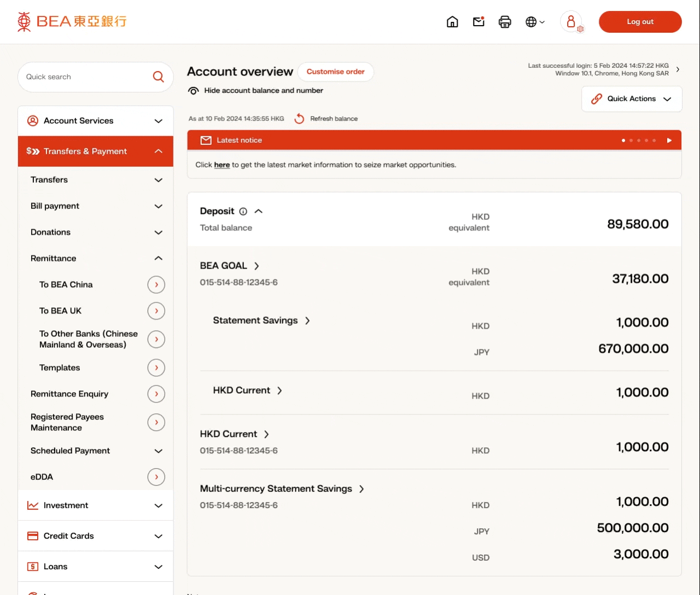
Task: Open remittance Templates arrow
Action: point(156,367)
